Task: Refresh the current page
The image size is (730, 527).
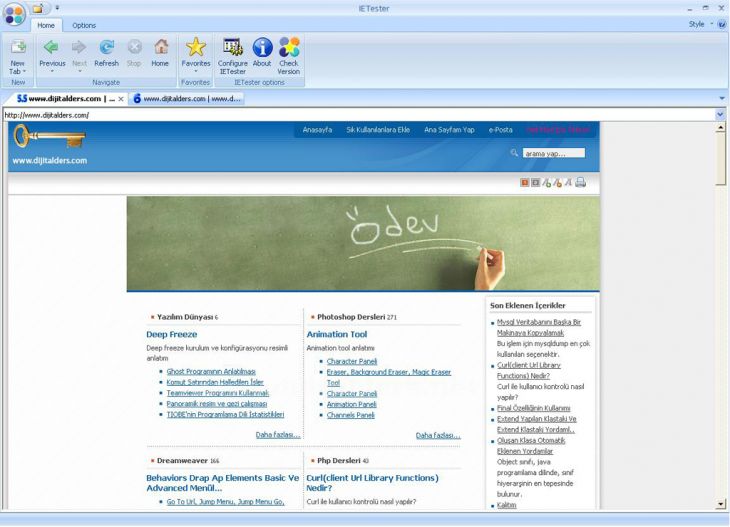Action: click(x=106, y=49)
